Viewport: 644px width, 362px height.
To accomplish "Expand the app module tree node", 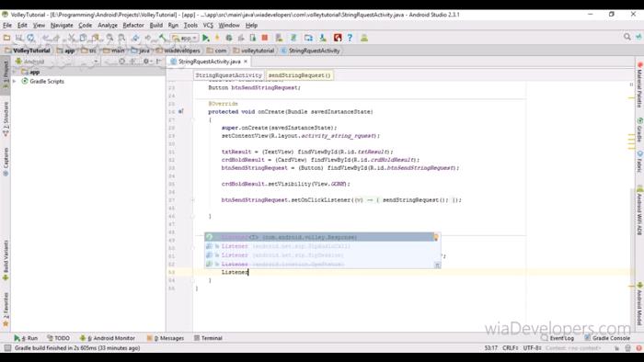I will click(15, 72).
